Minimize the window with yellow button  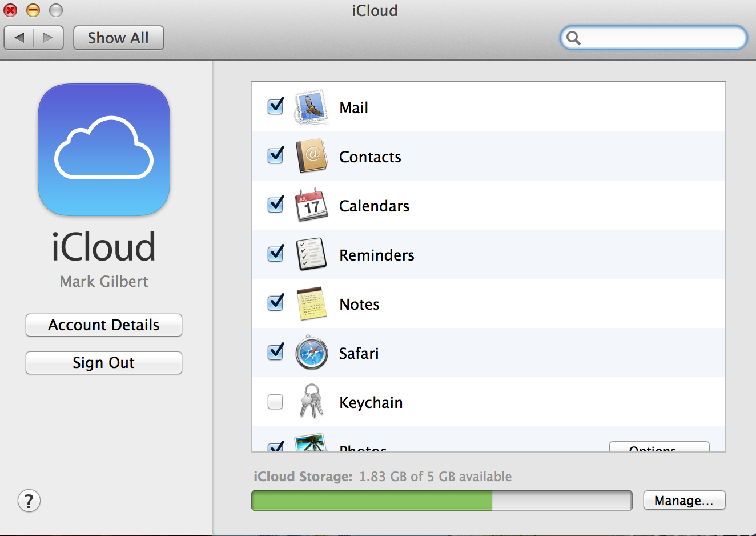click(x=33, y=10)
